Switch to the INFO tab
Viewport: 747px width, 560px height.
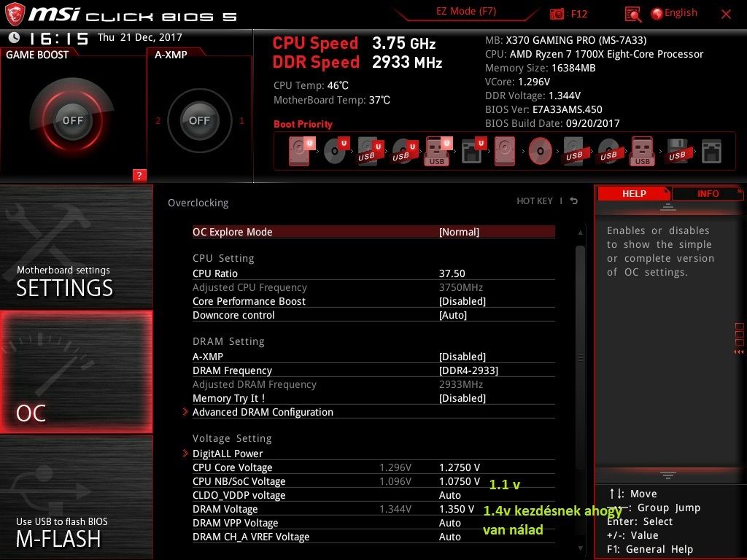point(708,194)
